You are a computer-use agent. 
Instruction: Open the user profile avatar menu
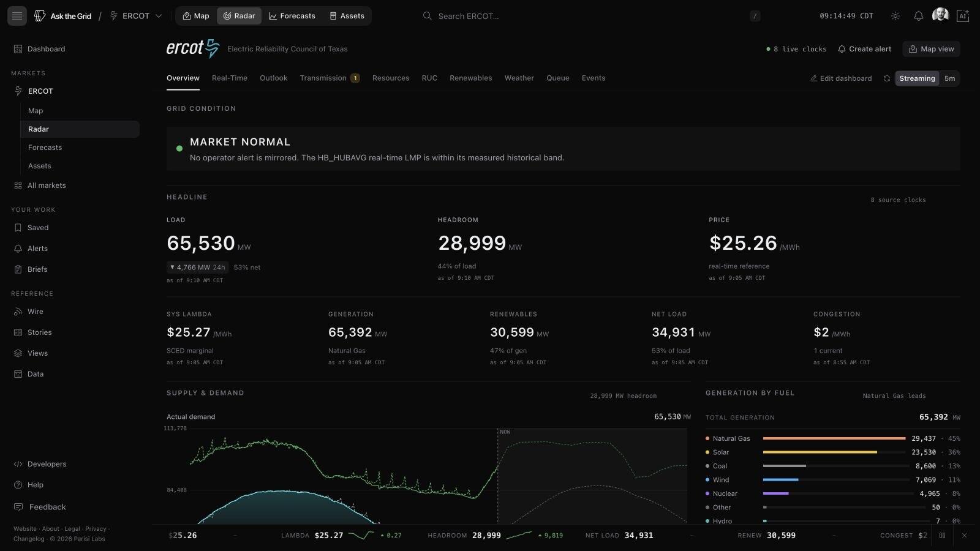(940, 15)
